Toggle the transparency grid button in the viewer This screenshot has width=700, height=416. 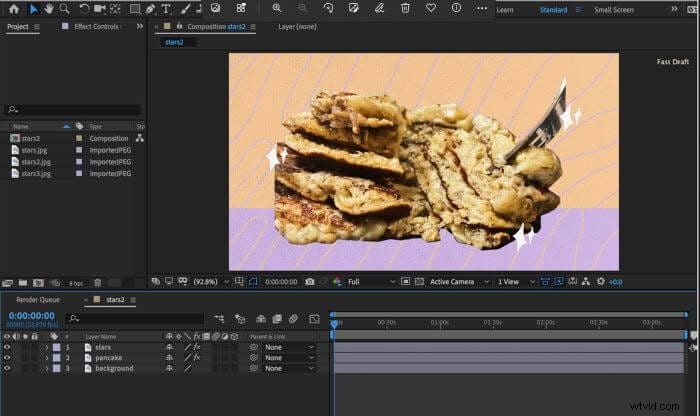[x=419, y=281]
